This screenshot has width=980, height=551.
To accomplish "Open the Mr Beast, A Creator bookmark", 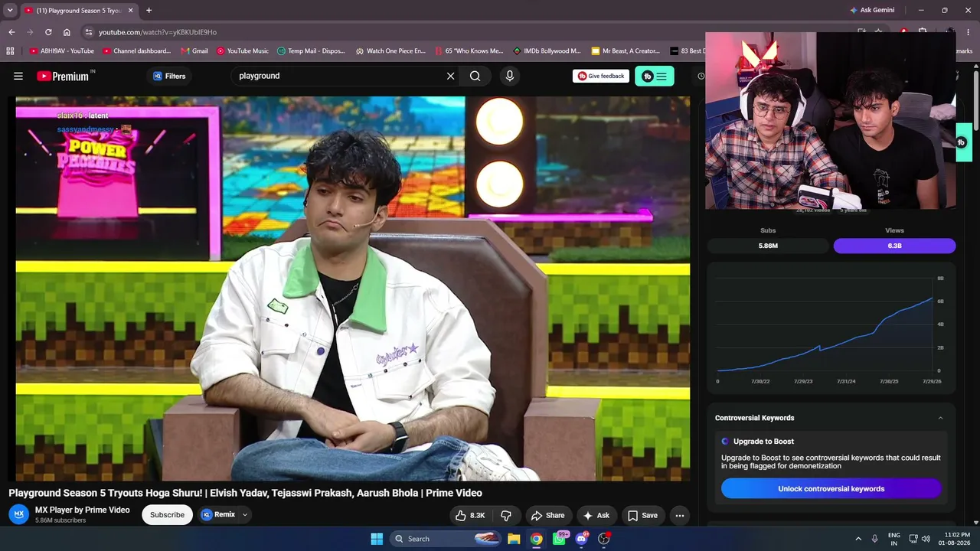I will (626, 51).
